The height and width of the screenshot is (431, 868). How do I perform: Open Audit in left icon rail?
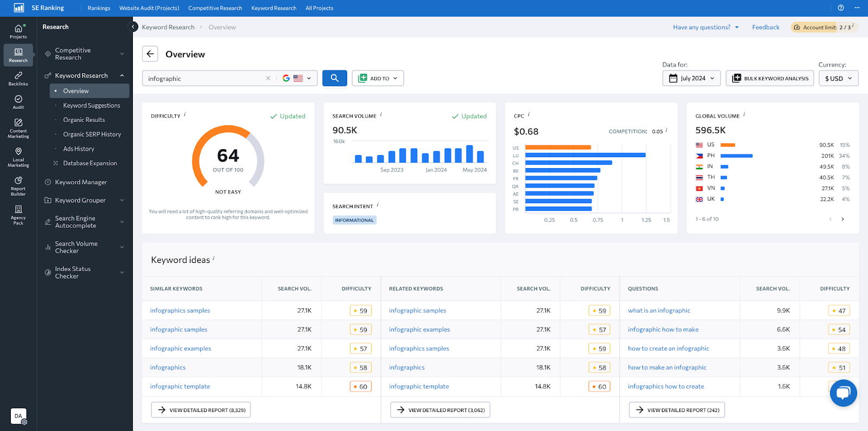18,102
